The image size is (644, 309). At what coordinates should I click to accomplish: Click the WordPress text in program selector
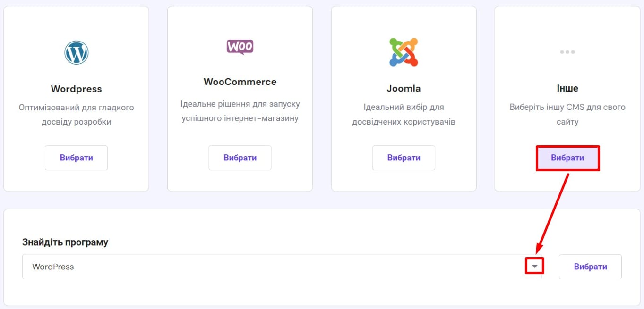[53, 267]
